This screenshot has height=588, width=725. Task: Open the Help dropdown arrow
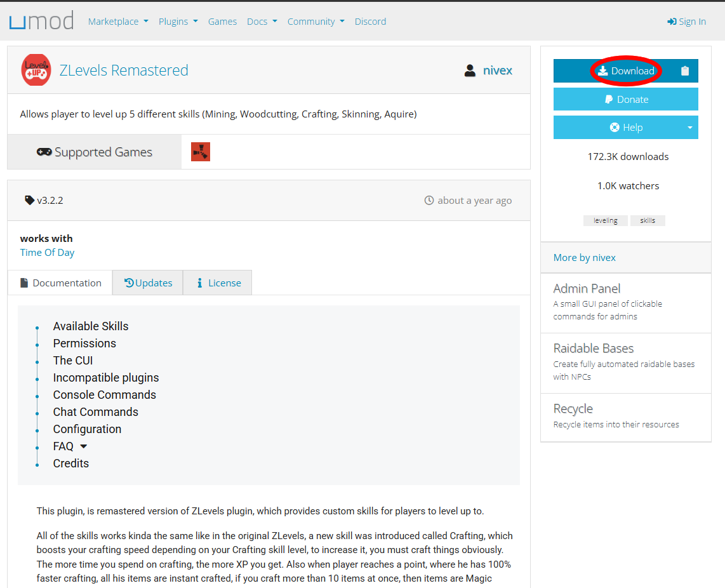pos(690,128)
